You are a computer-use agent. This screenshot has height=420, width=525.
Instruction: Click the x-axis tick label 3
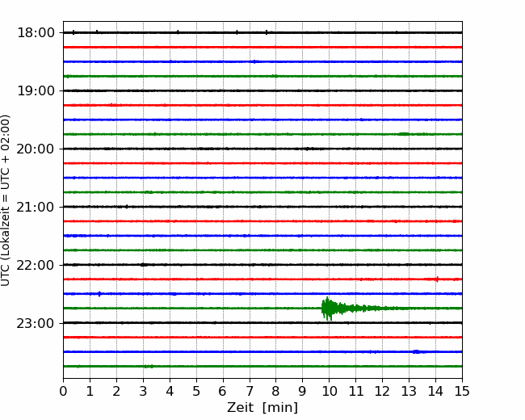click(x=143, y=391)
